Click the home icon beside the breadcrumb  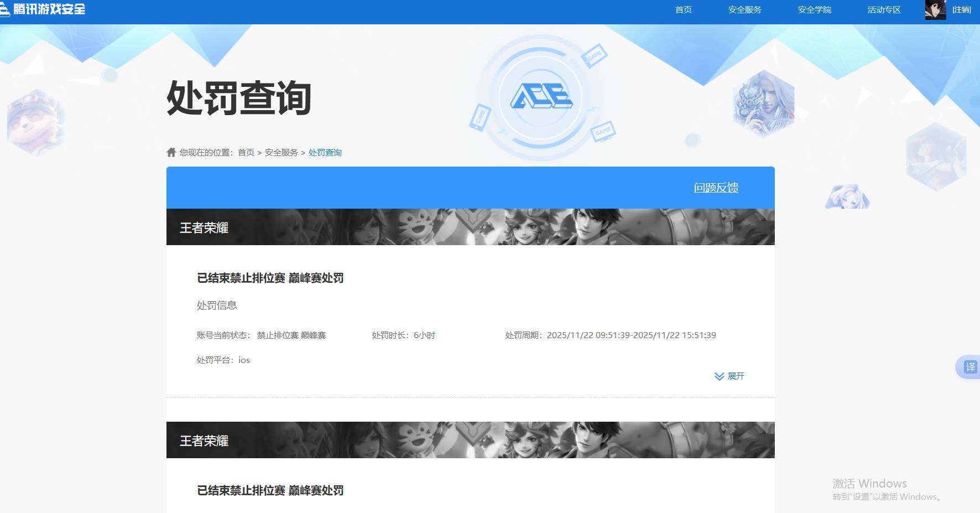click(x=171, y=152)
